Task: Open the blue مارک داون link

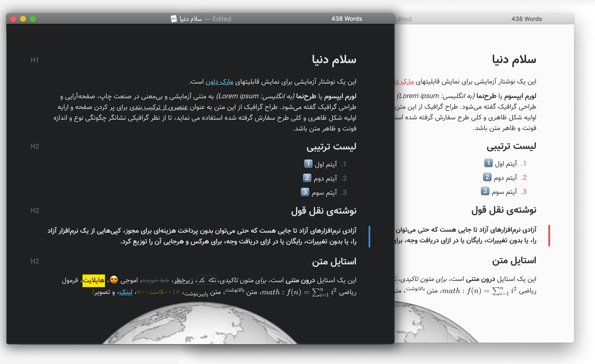Action: (x=219, y=82)
